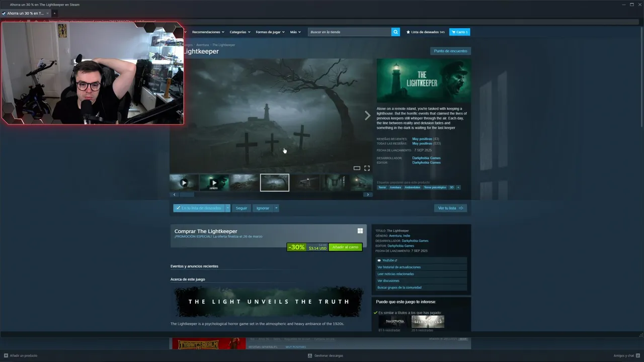This screenshot has height=362, width=644.
Task: Click the left arrow of thumbnail scrollbar
Action: click(x=175, y=195)
